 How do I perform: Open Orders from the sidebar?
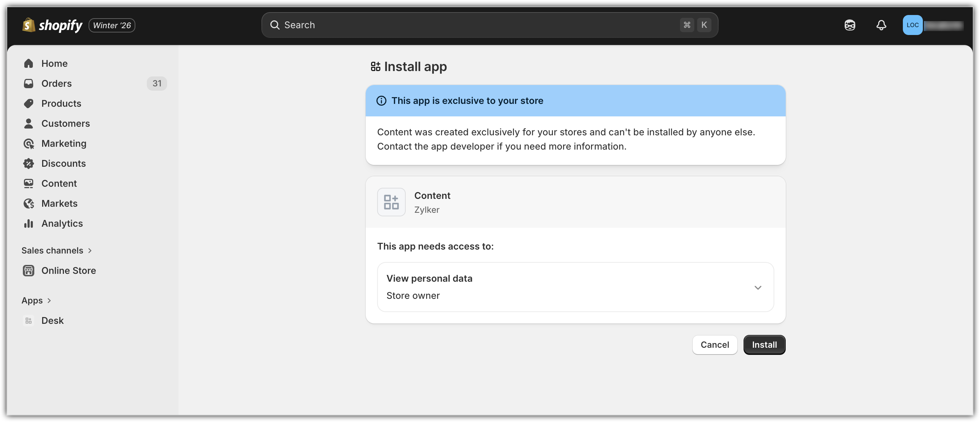click(x=56, y=84)
